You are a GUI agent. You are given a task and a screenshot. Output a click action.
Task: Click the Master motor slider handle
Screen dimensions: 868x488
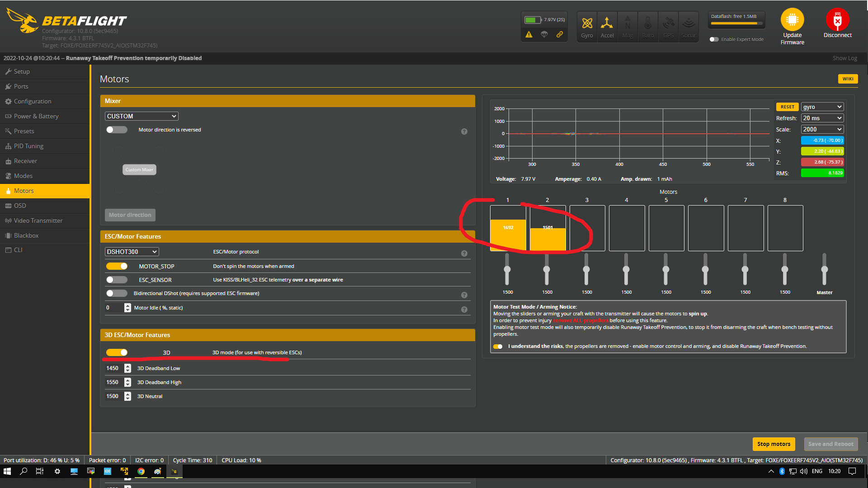pyautogui.click(x=824, y=269)
